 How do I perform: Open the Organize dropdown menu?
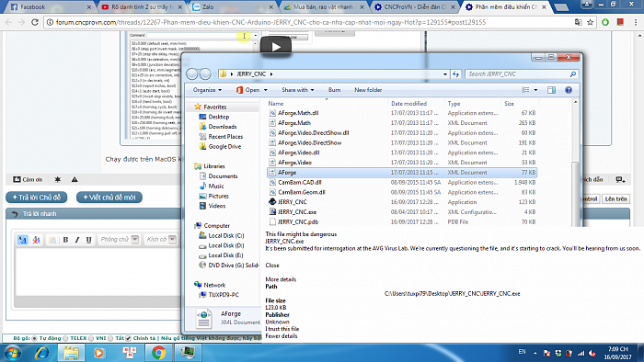(x=207, y=90)
